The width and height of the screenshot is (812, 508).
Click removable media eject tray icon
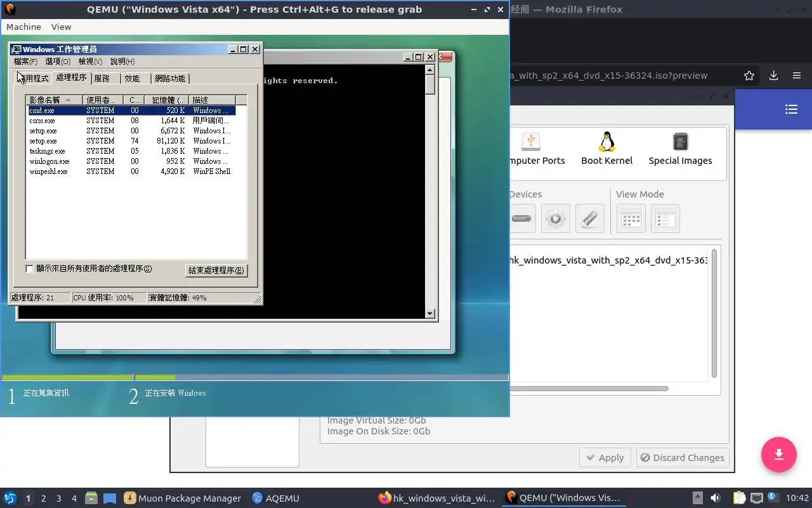(x=697, y=498)
